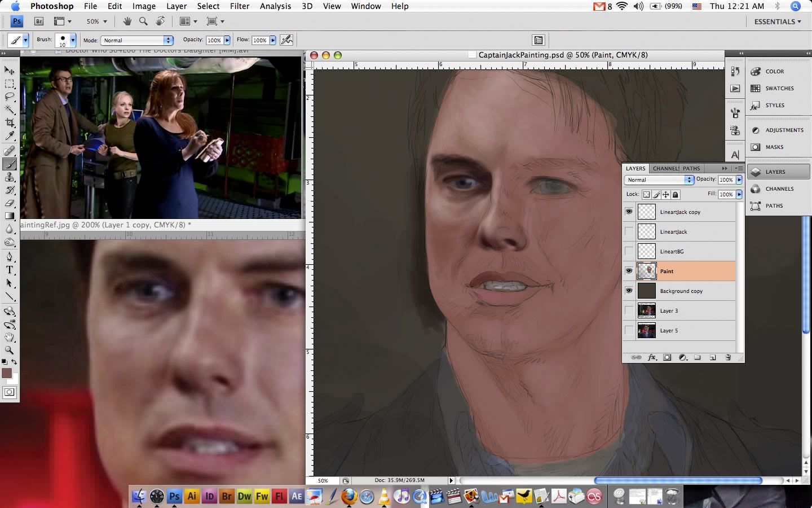This screenshot has height=508, width=812.
Task: Open the ADJUSTMENTS panel button
Action: point(778,130)
